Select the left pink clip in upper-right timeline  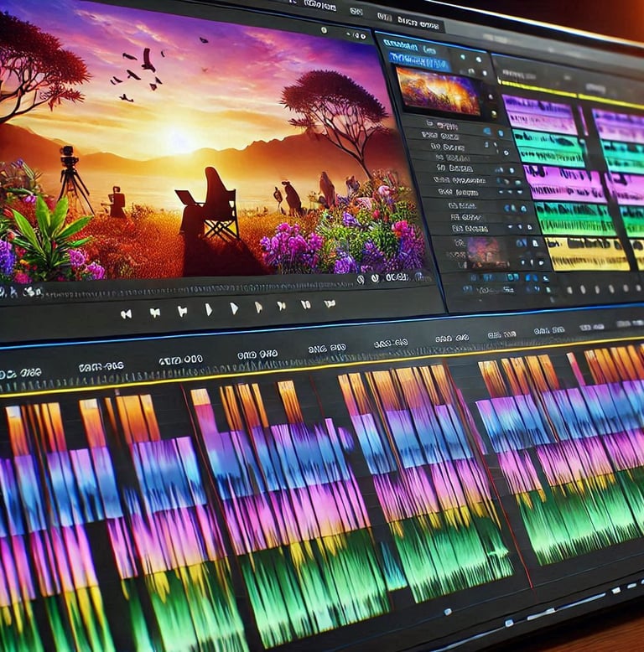(563, 185)
